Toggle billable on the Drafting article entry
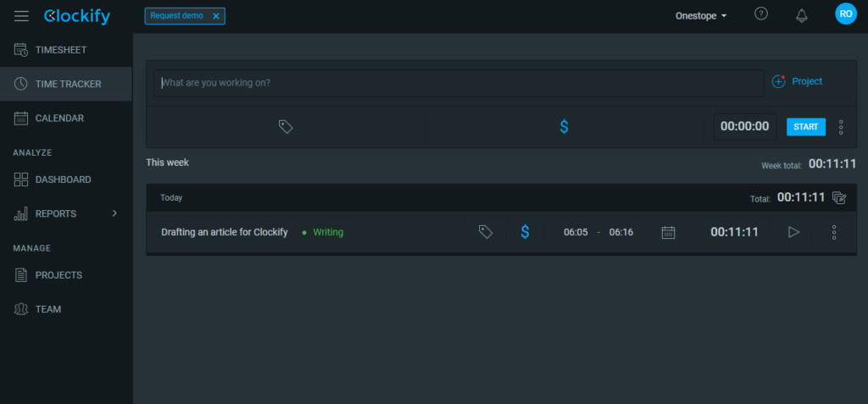 click(x=525, y=232)
